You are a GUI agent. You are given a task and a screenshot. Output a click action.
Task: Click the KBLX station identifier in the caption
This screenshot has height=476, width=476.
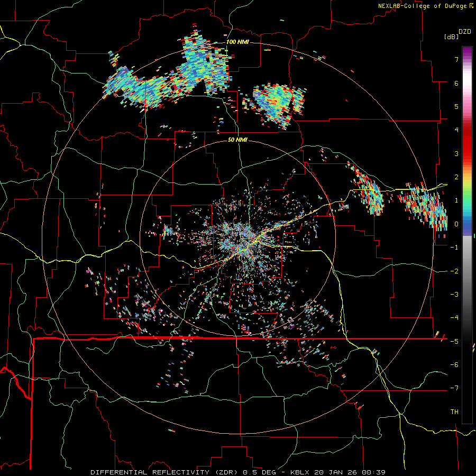coord(300,472)
